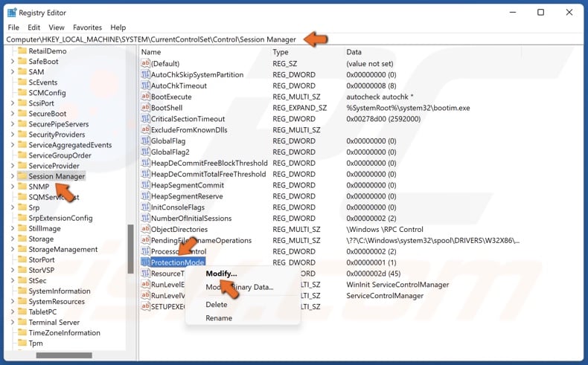Image resolution: width=588 pixels, height=365 pixels.
Task: Choose Modify... from the context menu
Action: point(221,274)
